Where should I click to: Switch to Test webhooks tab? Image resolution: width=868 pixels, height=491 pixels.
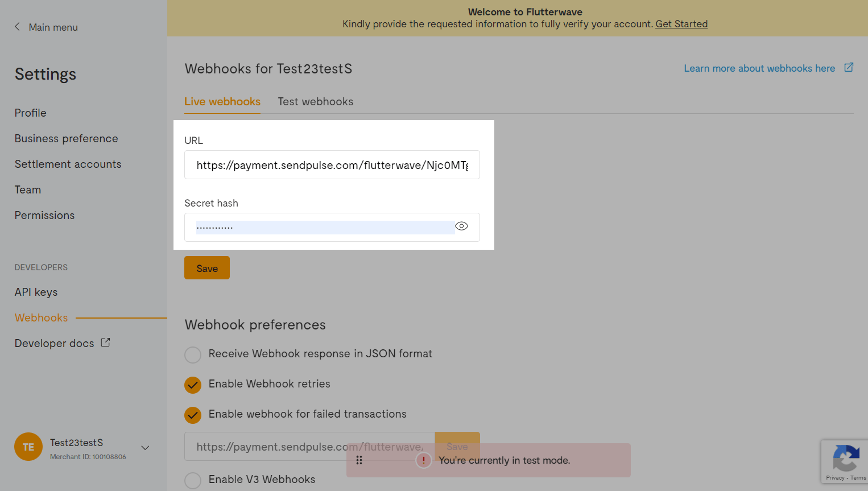point(316,101)
